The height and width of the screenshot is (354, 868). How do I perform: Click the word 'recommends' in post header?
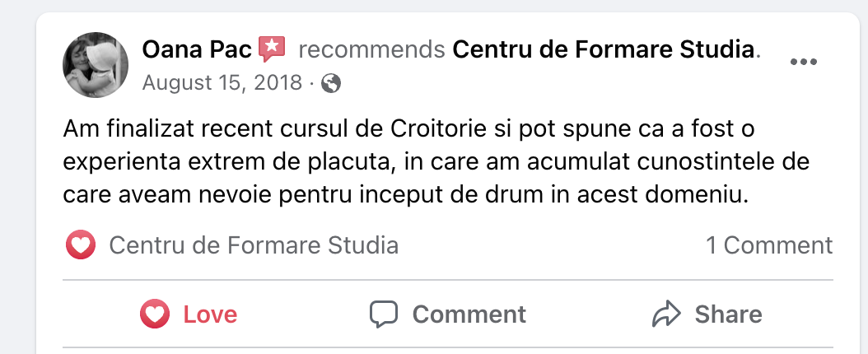coord(372,49)
